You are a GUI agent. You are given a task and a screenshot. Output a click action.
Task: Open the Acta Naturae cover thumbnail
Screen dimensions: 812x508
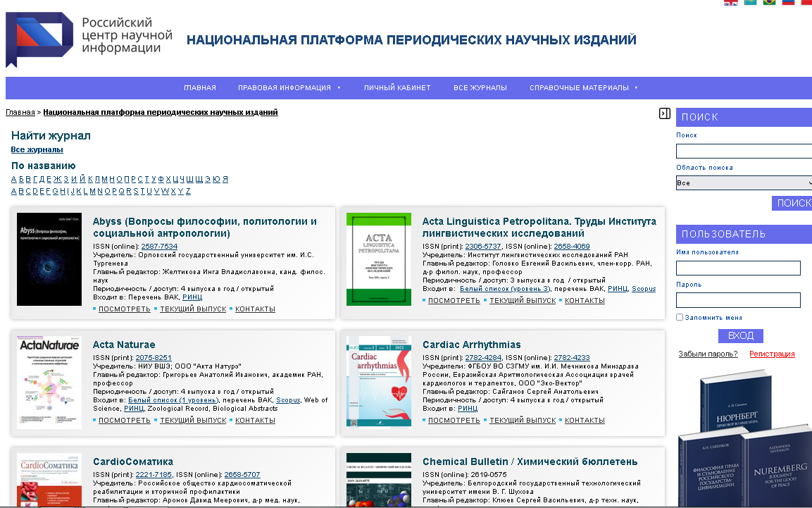(49, 383)
